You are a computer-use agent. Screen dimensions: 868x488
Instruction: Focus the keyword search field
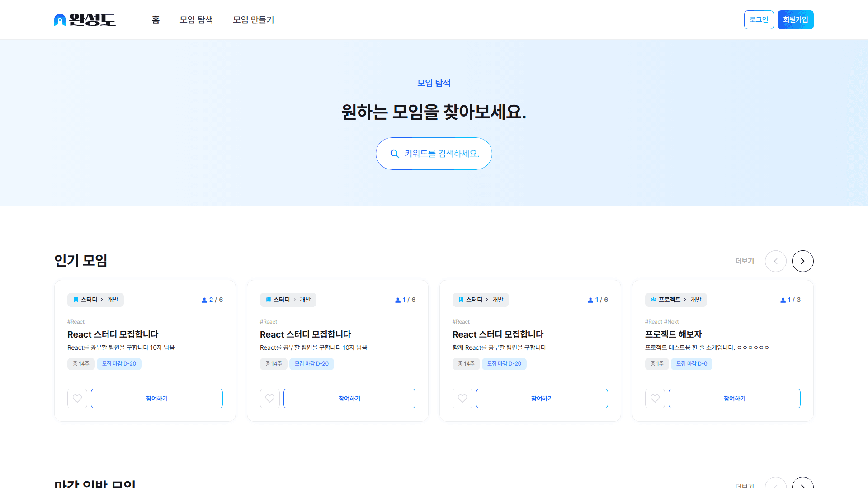pyautogui.click(x=442, y=154)
